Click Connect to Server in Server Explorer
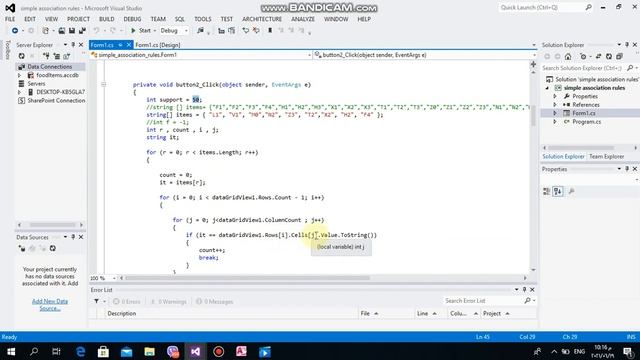Screen dimensions: 640x360 pyautogui.click(x=56, y=56)
